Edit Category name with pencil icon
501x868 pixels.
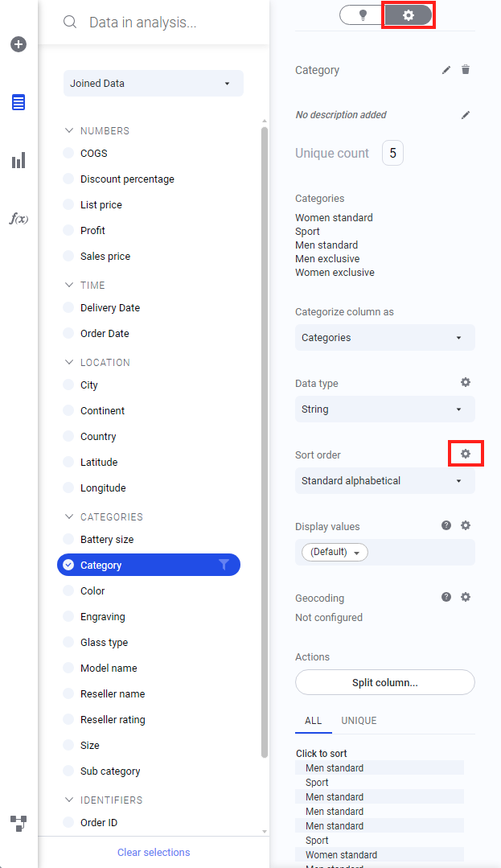click(446, 70)
